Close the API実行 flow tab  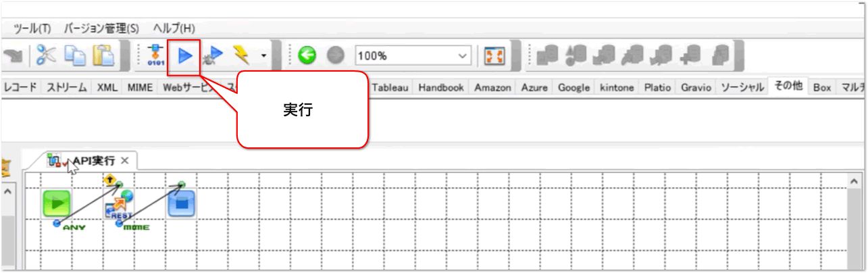(124, 161)
